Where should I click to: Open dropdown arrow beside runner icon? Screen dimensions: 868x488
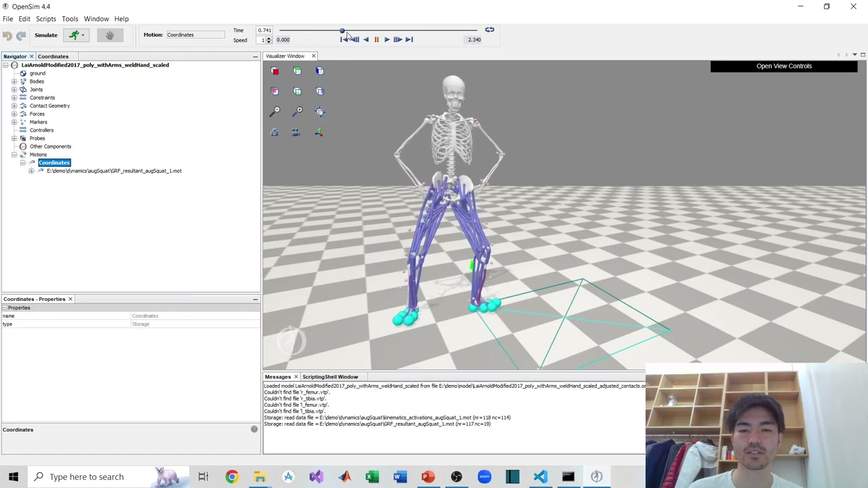pyautogui.click(x=83, y=35)
